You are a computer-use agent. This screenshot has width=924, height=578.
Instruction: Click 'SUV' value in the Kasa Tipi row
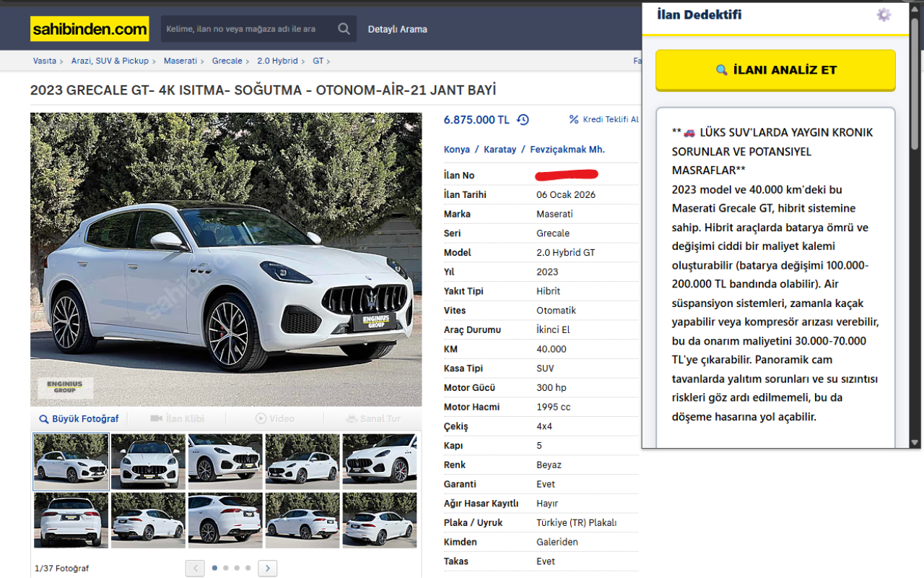pos(545,368)
